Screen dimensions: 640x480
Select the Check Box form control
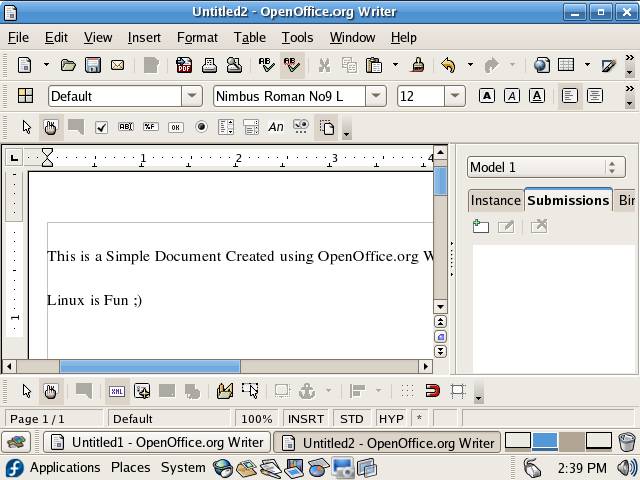click(x=101, y=127)
